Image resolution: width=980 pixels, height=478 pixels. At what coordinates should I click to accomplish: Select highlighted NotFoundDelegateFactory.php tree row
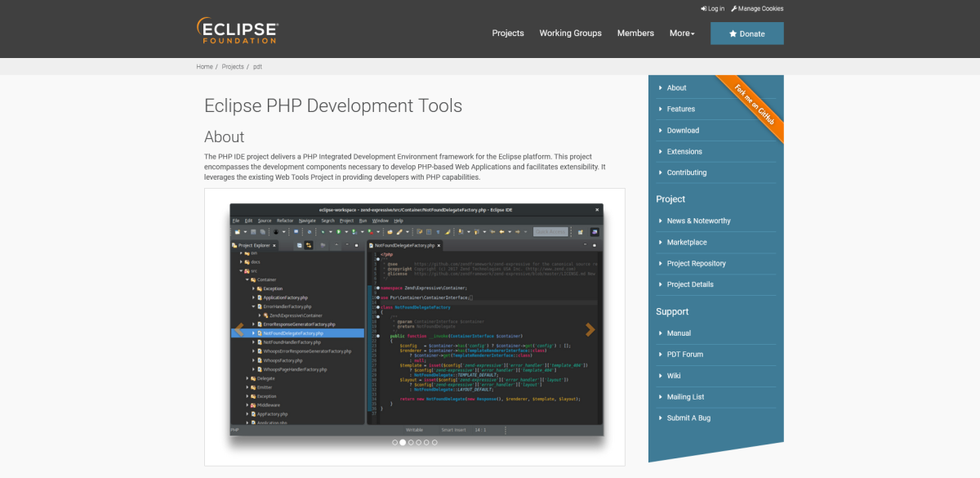(297, 333)
